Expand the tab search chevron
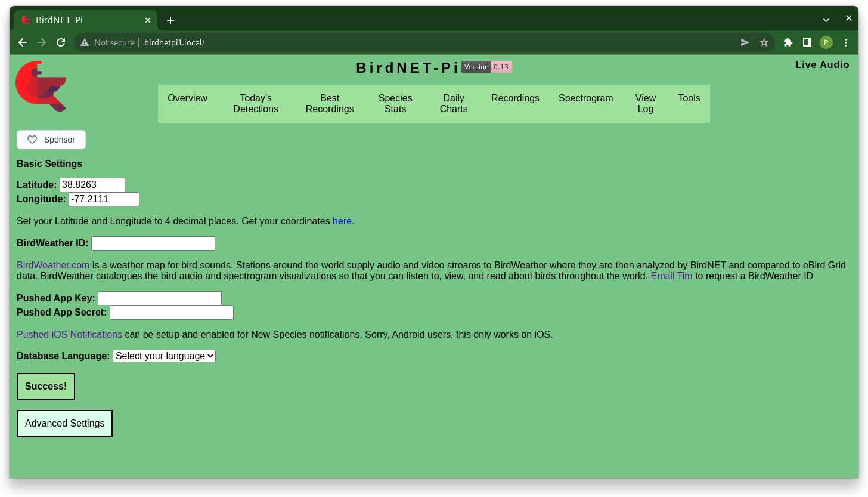868x497 pixels. (x=826, y=20)
